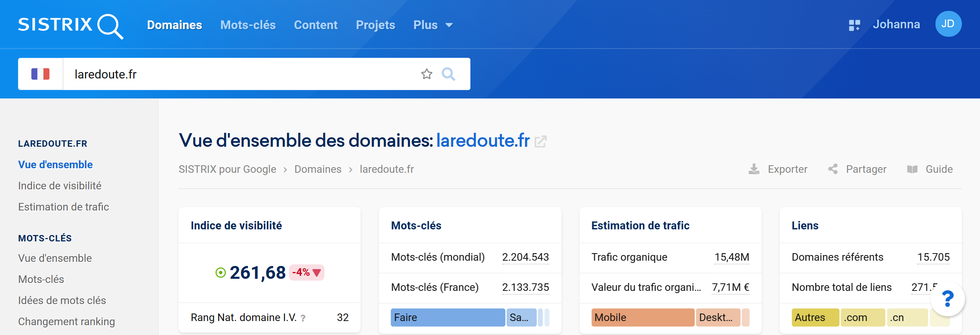Open the JD user avatar
The height and width of the screenshot is (335, 980).
[948, 24]
